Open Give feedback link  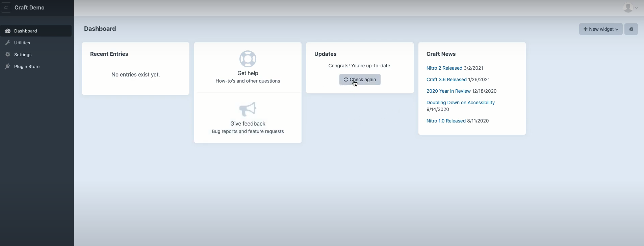point(248,124)
